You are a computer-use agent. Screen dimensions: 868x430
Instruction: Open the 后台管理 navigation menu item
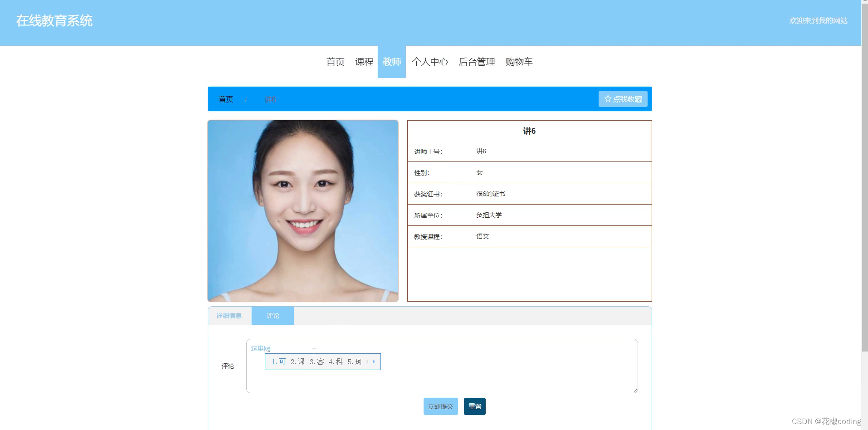tap(477, 62)
